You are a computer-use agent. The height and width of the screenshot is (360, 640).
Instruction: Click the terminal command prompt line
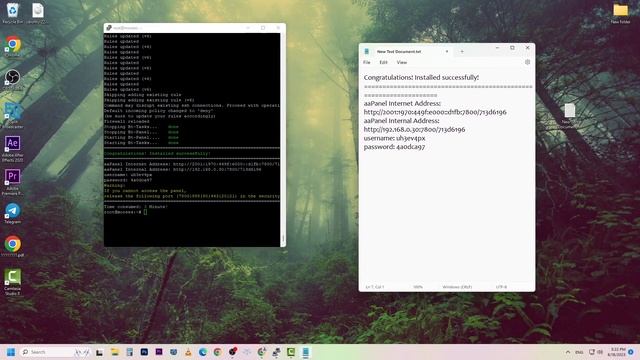tap(125, 212)
